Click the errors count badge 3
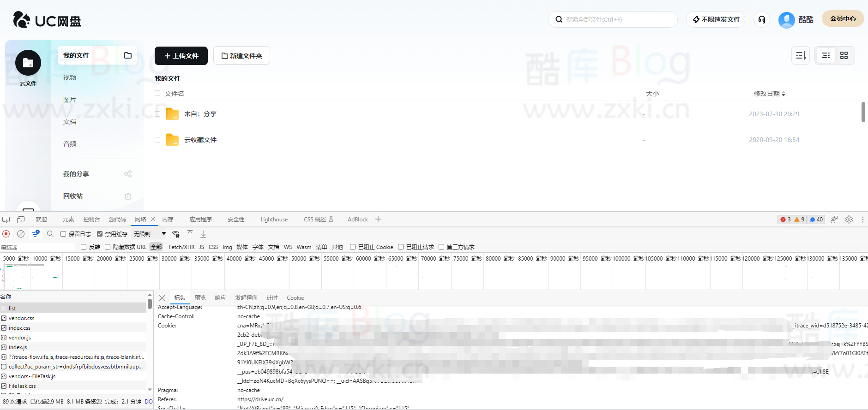The image size is (868, 410). coord(785,220)
